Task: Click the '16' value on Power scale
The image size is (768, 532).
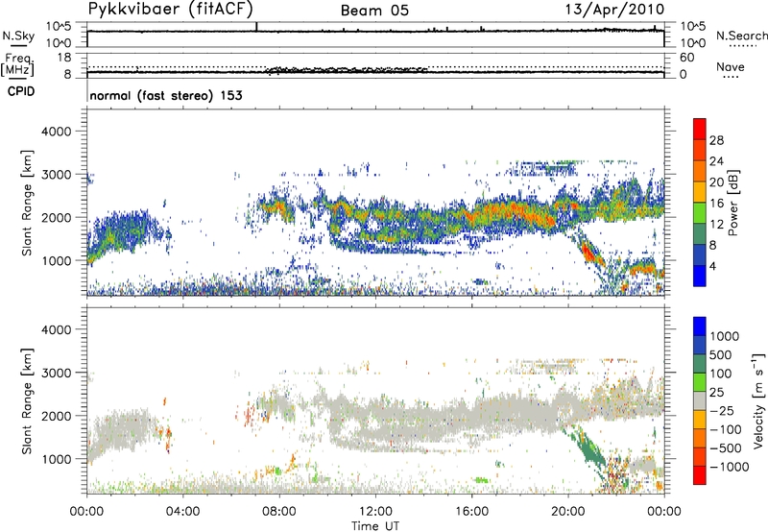Action: pyautogui.click(x=716, y=204)
